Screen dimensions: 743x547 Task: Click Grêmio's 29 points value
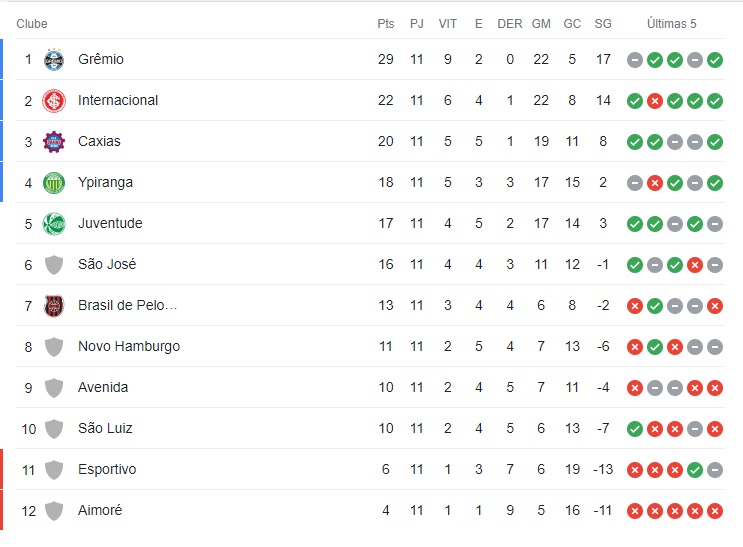386,60
